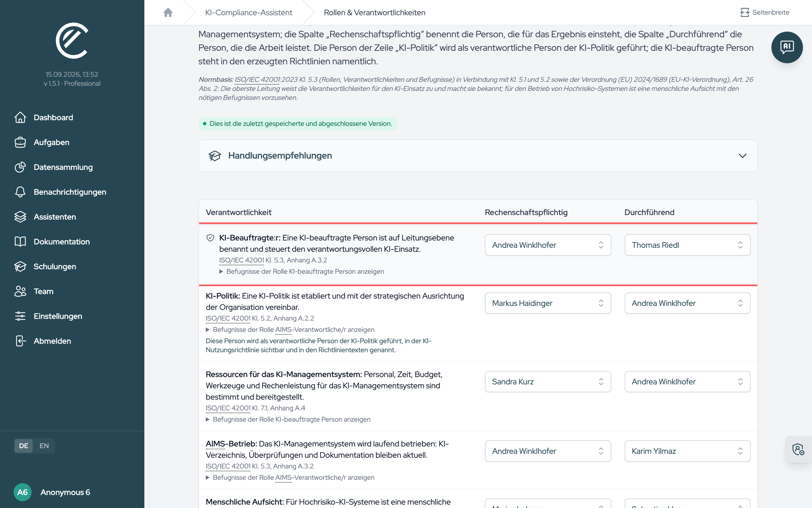Image resolution: width=812 pixels, height=508 pixels.
Task: Open the Markus Haidinger dropdown for KI-Politik
Action: click(x=548, y=303)
